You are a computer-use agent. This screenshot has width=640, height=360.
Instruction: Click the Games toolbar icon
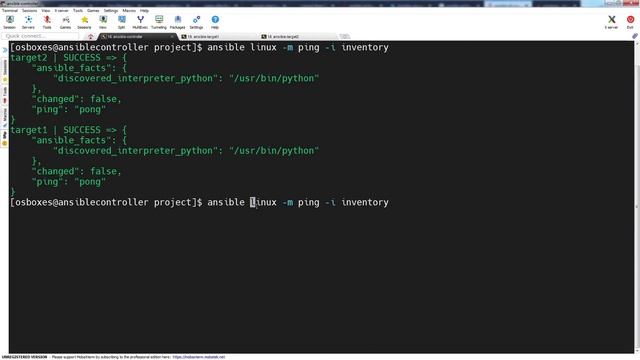tap(65, 22)
